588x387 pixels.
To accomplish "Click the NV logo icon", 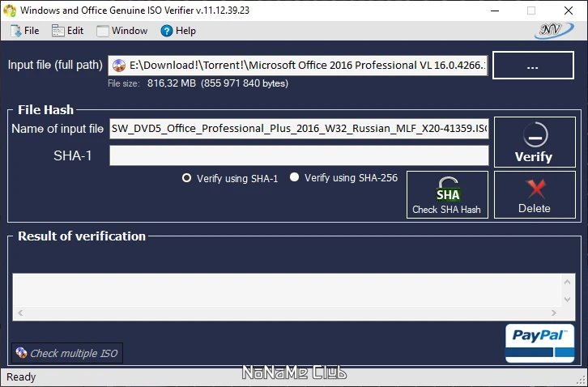I will tap(554, 31).
